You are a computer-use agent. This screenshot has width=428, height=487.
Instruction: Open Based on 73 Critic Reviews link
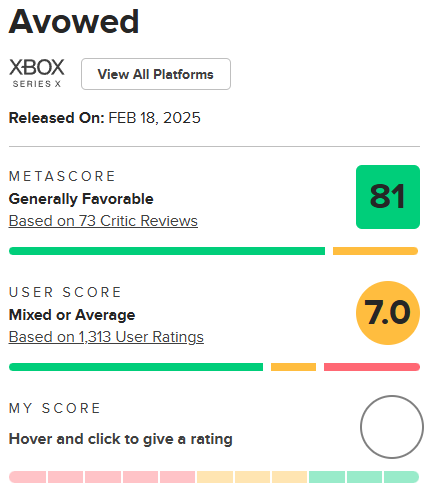pos(103,221)
